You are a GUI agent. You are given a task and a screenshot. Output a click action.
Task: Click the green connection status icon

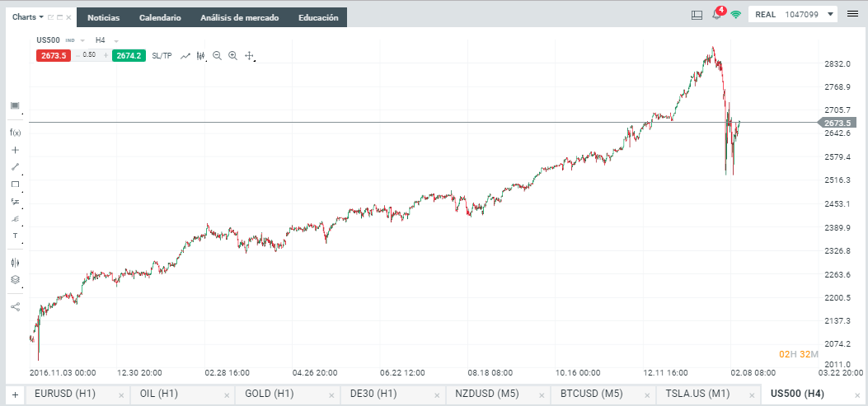pyautogui.click(x=734, y=14)
